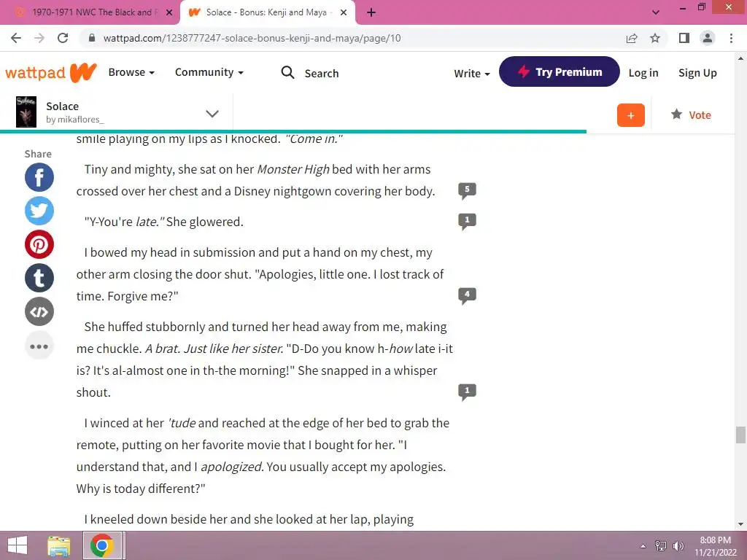
Task: Click the share page icon in the address bar
Action: (632, 38)
